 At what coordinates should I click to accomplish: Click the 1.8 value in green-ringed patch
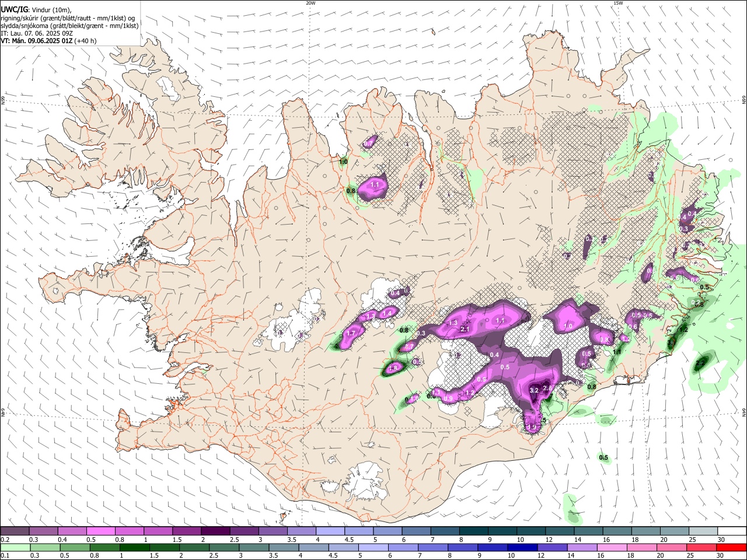393,368
